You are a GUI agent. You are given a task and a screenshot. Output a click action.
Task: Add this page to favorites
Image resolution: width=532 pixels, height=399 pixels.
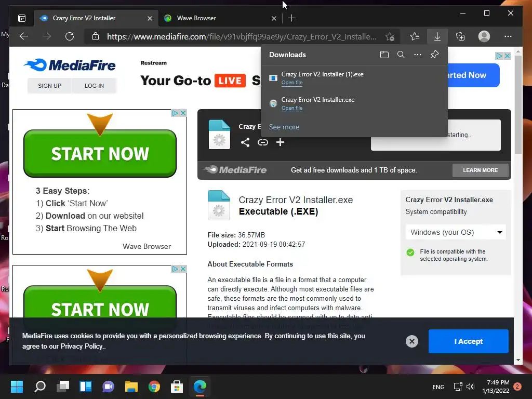coord(390,36)
